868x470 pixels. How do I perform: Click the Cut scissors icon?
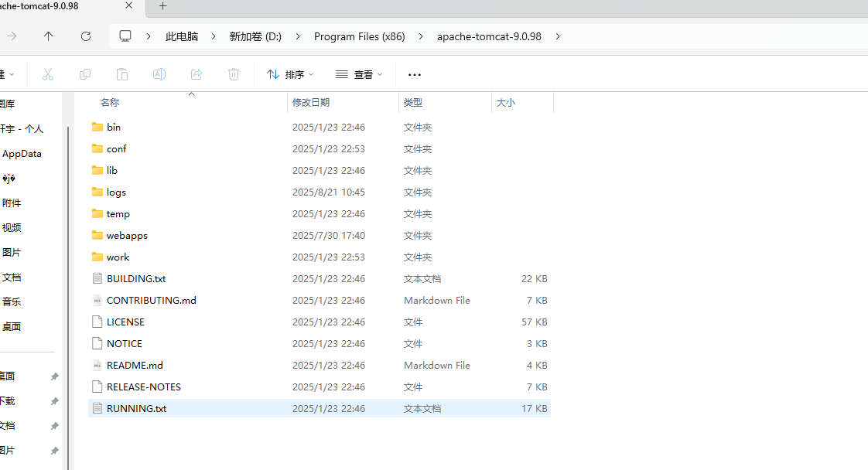click(x=48, y=74)
